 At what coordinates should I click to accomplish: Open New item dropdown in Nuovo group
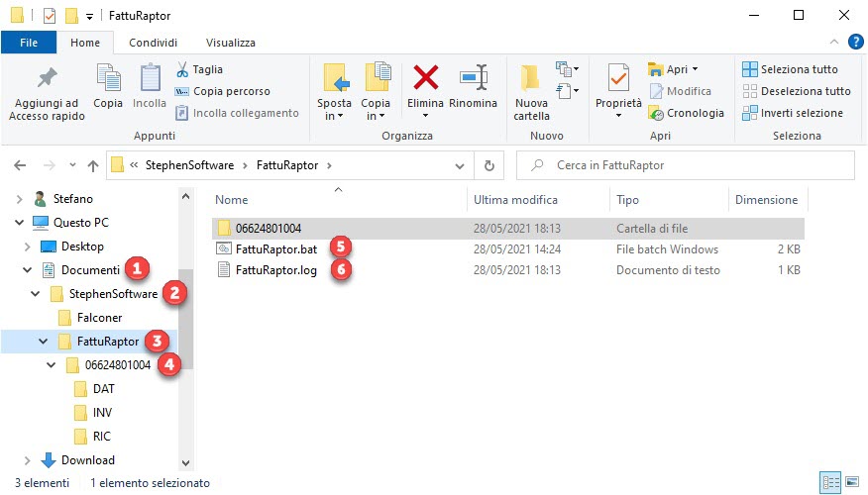click(x=568, y=69)
